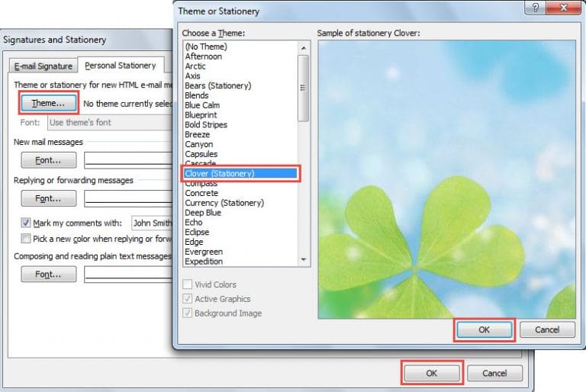Click the theme list scroll up arrow
586x392 pixels.
click(x=304, y=48)
